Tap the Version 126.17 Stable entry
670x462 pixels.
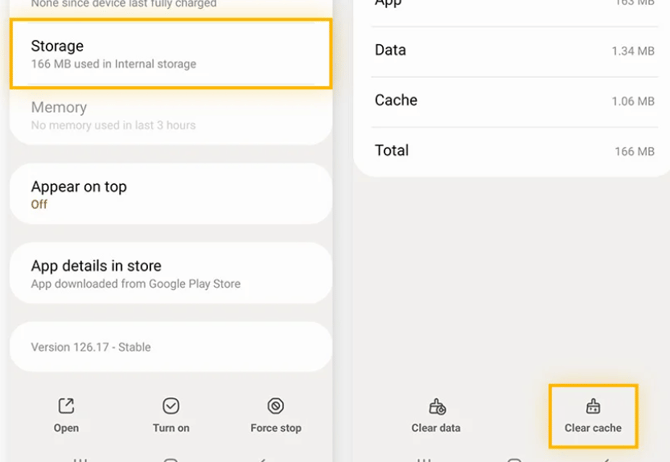pyautogui.click(x=170, y=347)
